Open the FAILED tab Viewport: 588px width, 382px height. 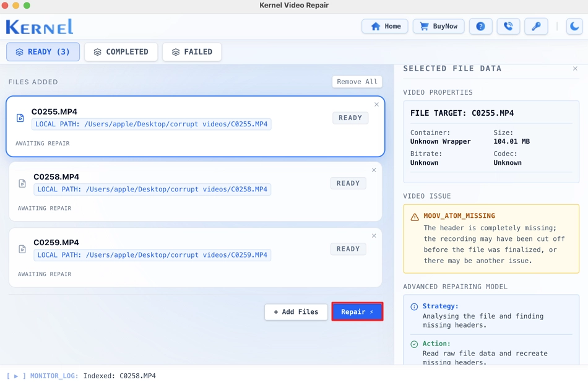[x=192, y=52]
